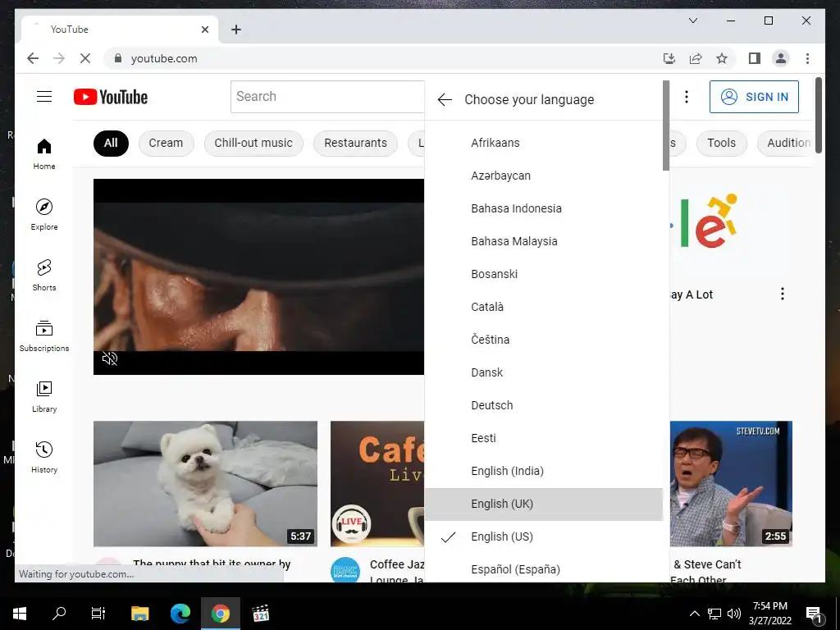840x630 pixels.
Task: Choose Eesti language
Action: (x=544, y=438)
